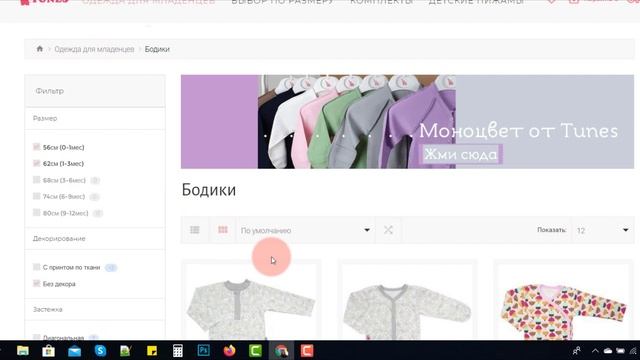This screenshot has width=640, height=360.
Task: Open File Explorer from the taskbar
Action: point(23,351)
